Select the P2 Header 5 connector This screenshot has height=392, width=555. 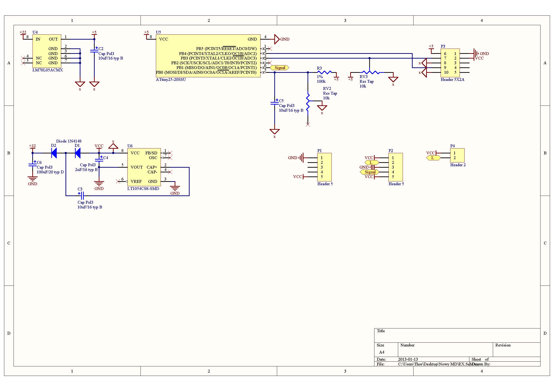pos(396,167)
